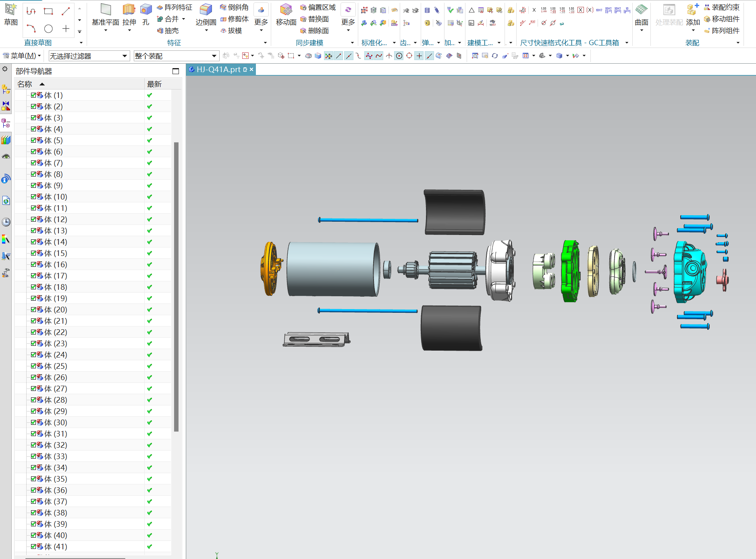756x559 pixels.
Task: Select the rectangle sketch tool
Action: coord(48,11)
